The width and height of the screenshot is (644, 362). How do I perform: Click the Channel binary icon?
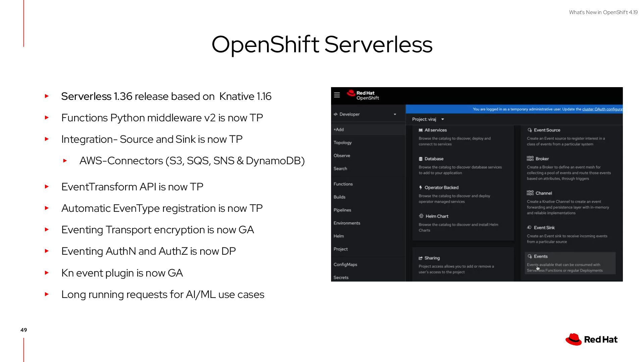tap(530, 193)
